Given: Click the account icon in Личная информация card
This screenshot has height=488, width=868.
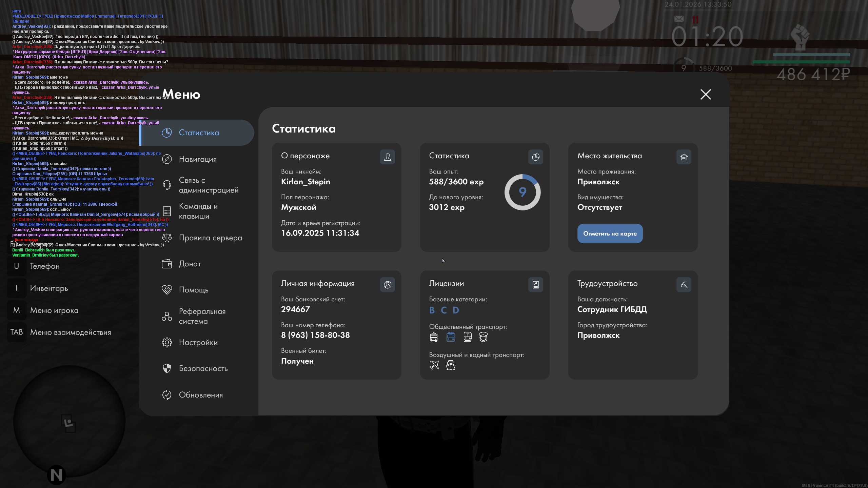Looking at the screenshot, I should [x=387, y=285].
